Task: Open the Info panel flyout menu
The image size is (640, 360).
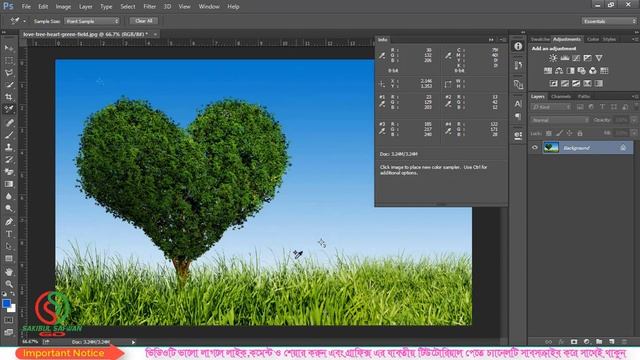Action: coord(503,40)
